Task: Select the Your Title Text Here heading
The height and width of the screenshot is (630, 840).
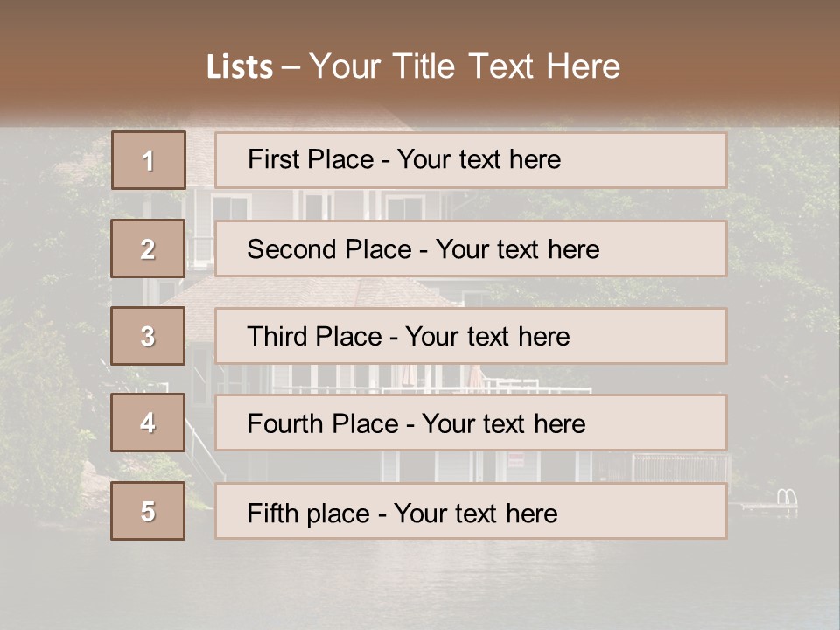Action: [x=464, y=66]
